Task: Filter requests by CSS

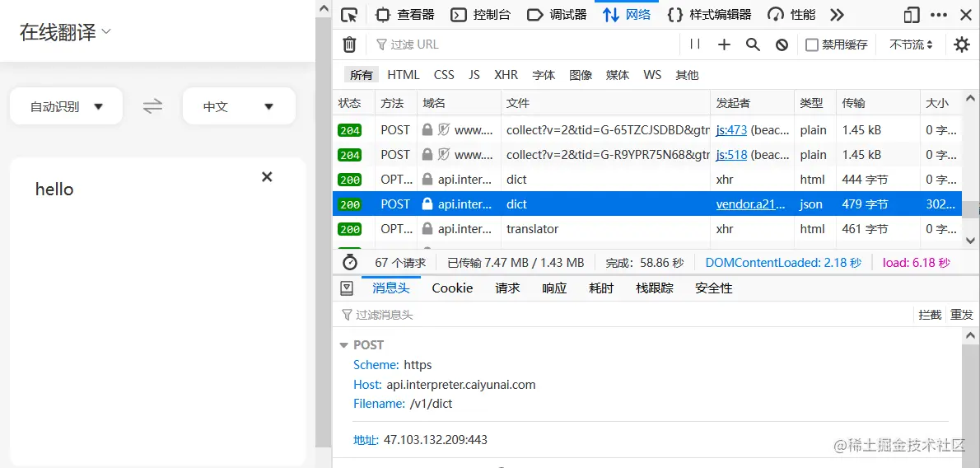Action: tap(445, 75)
